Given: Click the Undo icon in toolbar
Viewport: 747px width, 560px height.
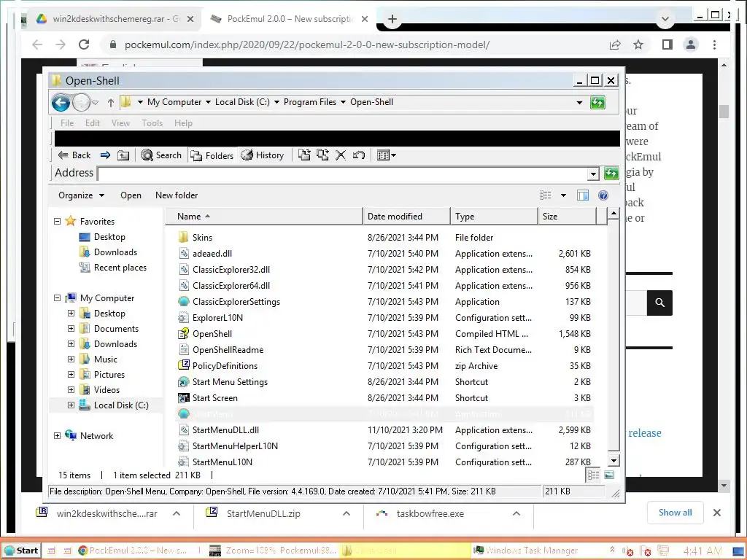Looking at the screenshot, I should pos(359,155).
